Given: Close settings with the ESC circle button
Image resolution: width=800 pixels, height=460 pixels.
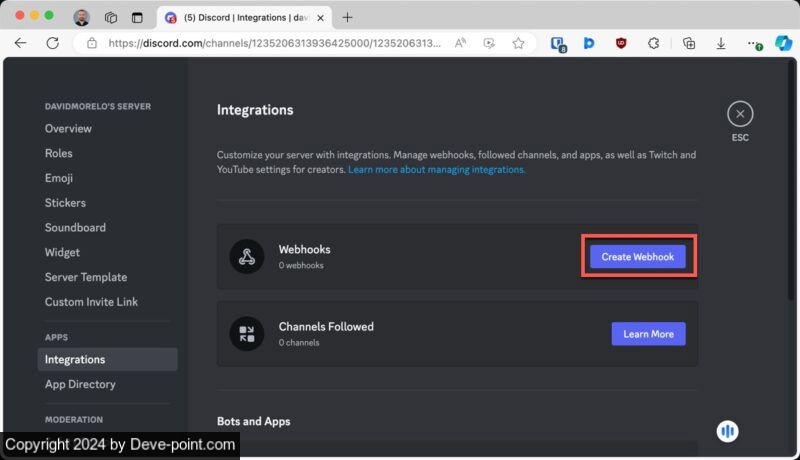Looking at the screenshot, I should click(x=740, y=114).
